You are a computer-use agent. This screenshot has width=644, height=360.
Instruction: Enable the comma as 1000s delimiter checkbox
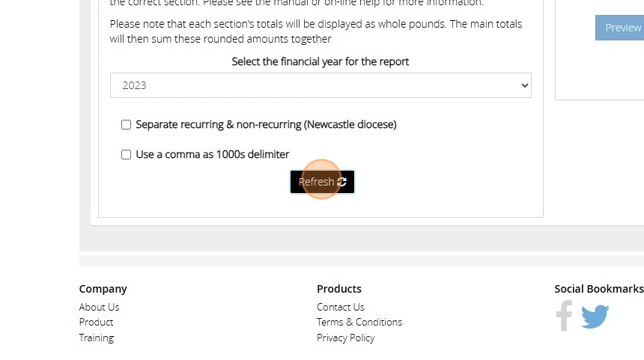tap(126, 155)
